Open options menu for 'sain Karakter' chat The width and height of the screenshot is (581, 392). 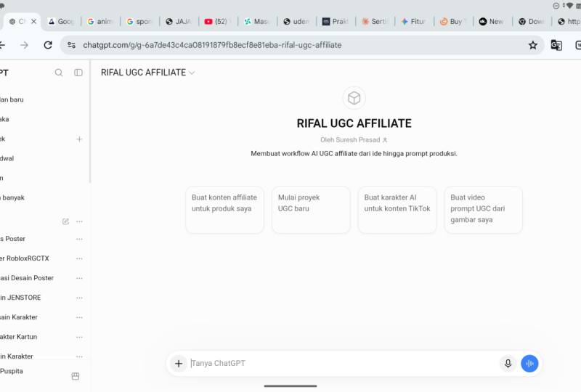coord(79,317)
